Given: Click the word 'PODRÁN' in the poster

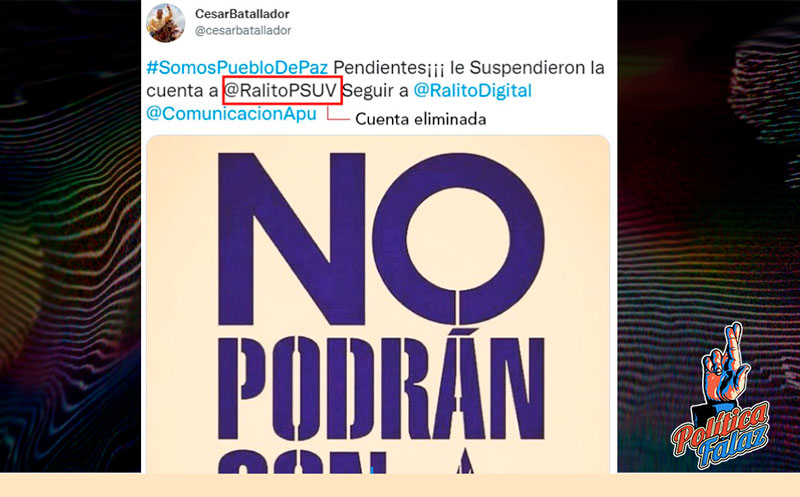Looking at the screenshot, I should tap(382, 387).
